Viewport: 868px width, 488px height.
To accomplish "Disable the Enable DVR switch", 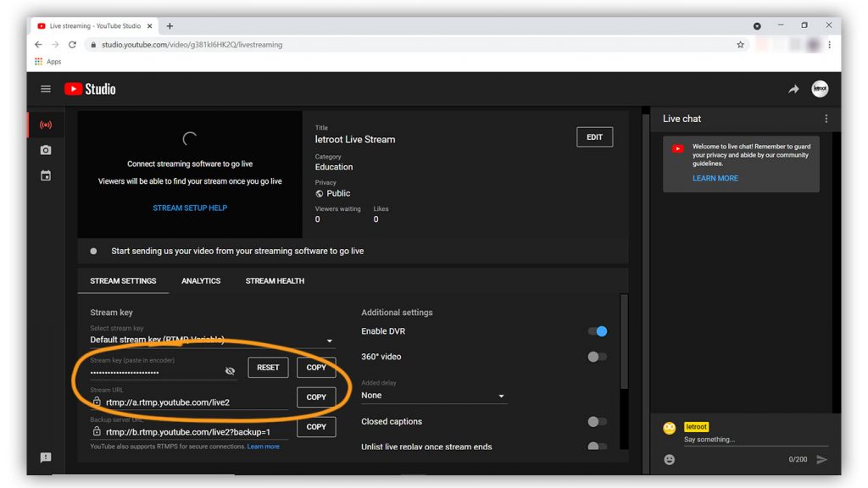I will (x=598, y=331).
